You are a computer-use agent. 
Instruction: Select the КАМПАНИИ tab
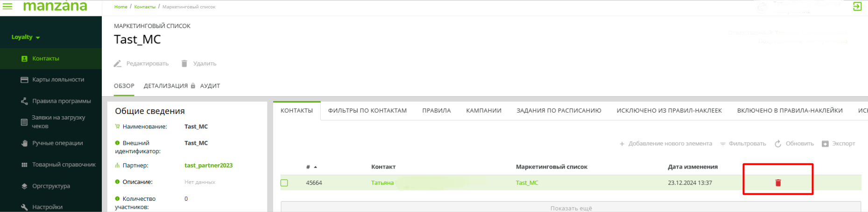(x=483, y=111)
